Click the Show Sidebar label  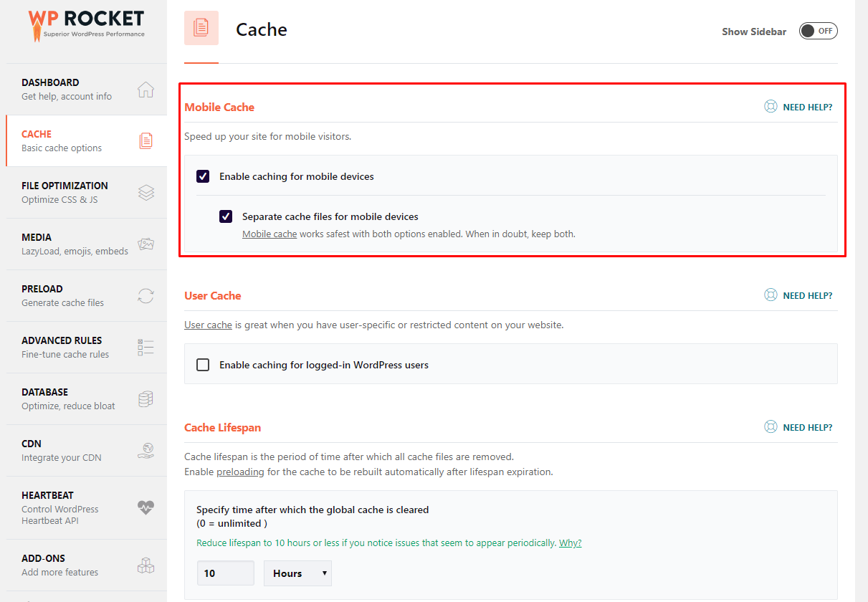(x=754, y=32)
